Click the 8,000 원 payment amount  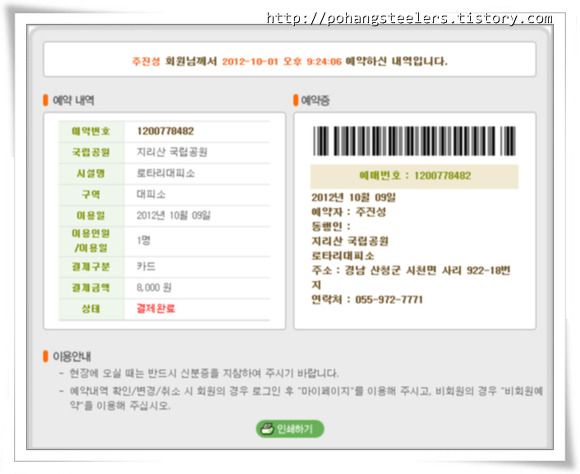click(x=154, y=288)
